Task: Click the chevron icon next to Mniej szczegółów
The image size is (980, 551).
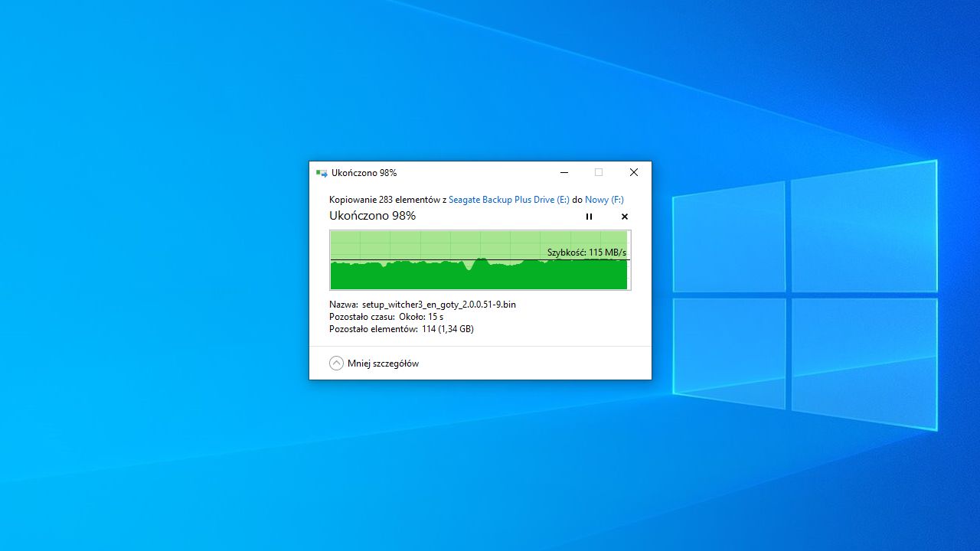Action: tap(336, 363)
